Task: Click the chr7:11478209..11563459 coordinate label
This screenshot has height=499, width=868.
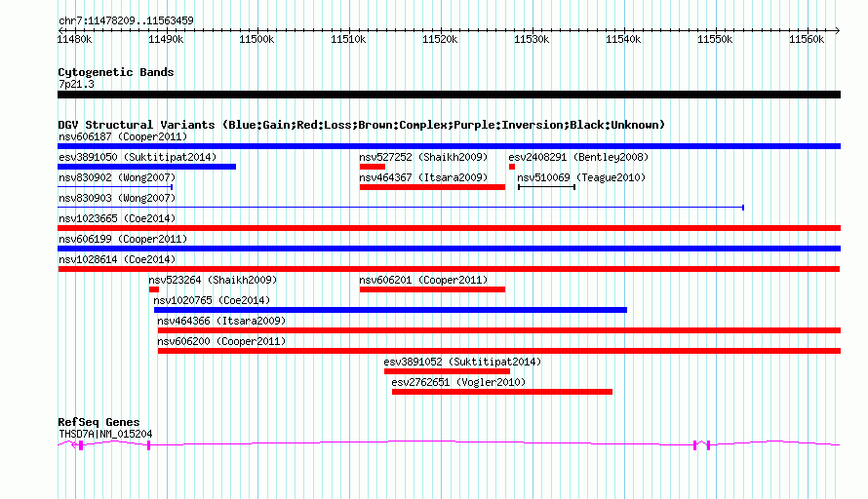Action: pos(126,20)
